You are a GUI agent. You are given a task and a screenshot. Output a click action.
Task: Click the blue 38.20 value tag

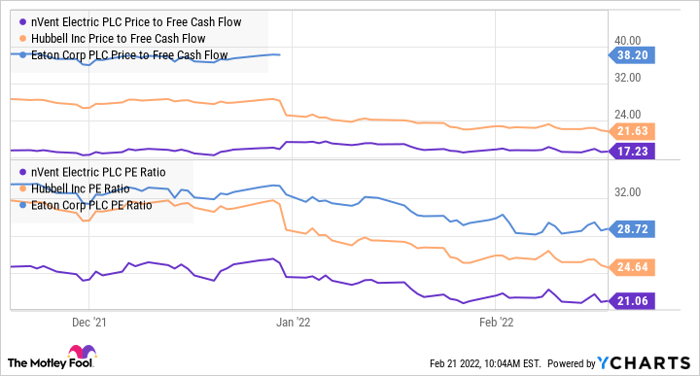pyautogui.click(x=632, y=55)
